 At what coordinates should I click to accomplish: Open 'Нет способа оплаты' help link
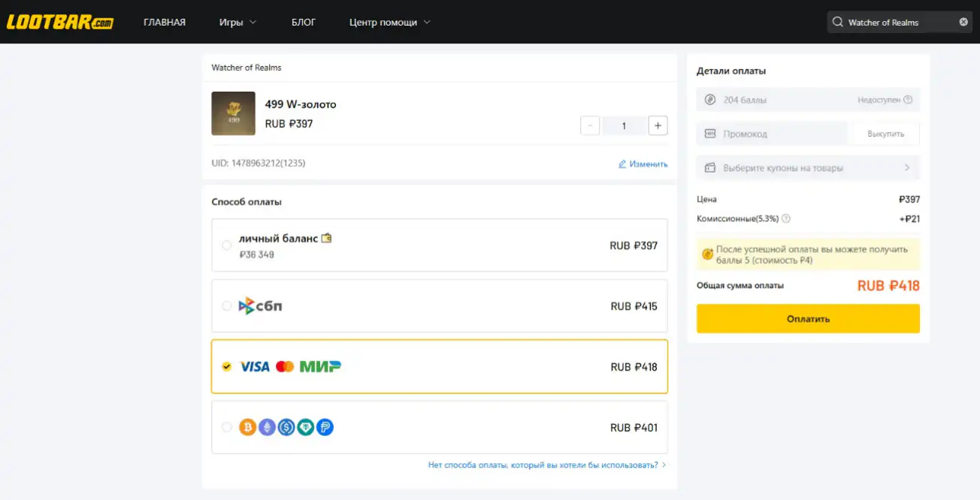[x=547, y=465]
